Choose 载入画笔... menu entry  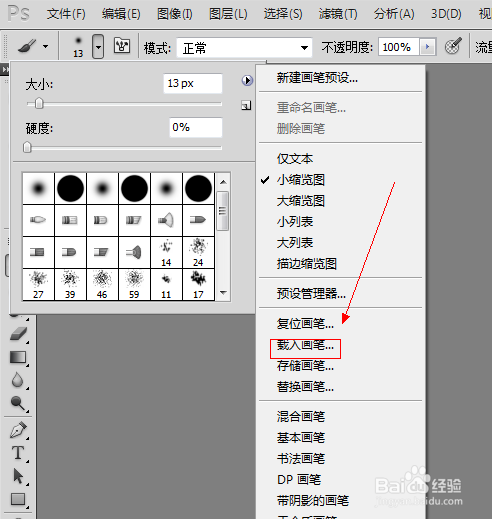pyautogui.click(x=305, y=345)
